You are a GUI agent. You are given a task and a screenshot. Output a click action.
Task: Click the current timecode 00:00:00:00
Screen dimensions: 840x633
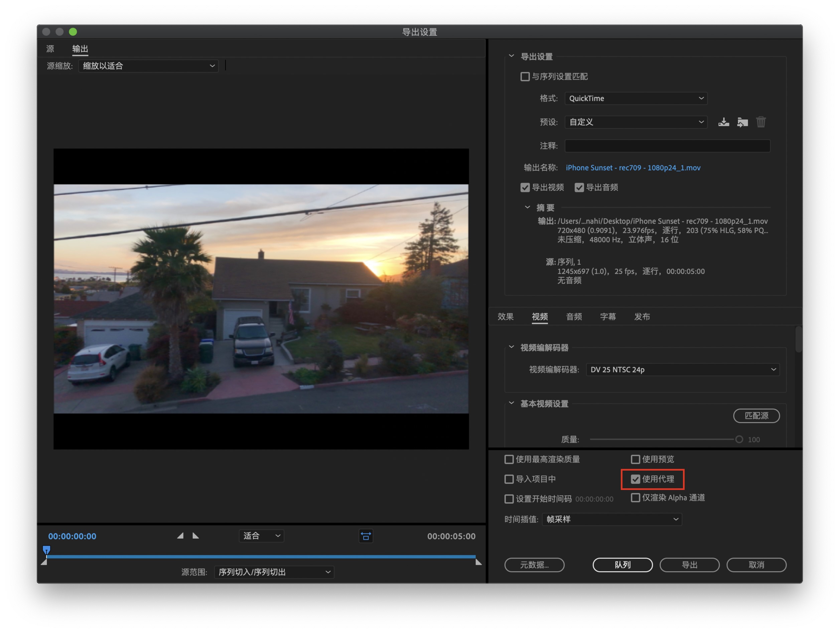click(72, 536)
